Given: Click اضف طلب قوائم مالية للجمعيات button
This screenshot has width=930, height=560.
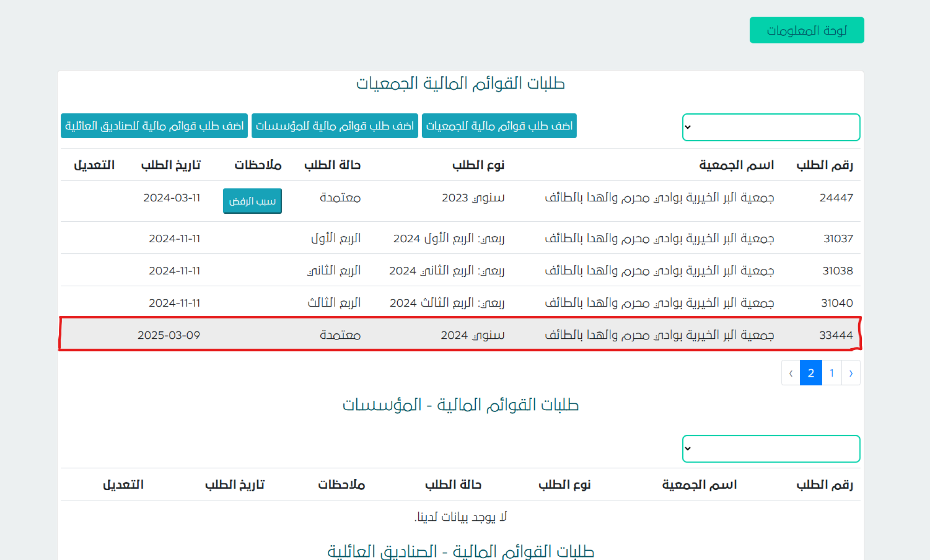Looking at the screenshot, I should (x=499, y=126).
